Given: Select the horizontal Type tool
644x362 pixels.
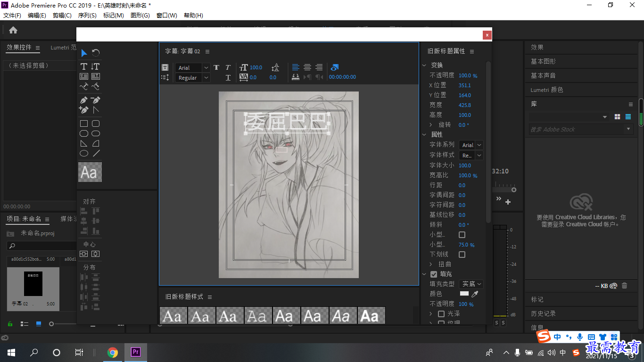Looking at the screenshot, I should coord(84,66).
